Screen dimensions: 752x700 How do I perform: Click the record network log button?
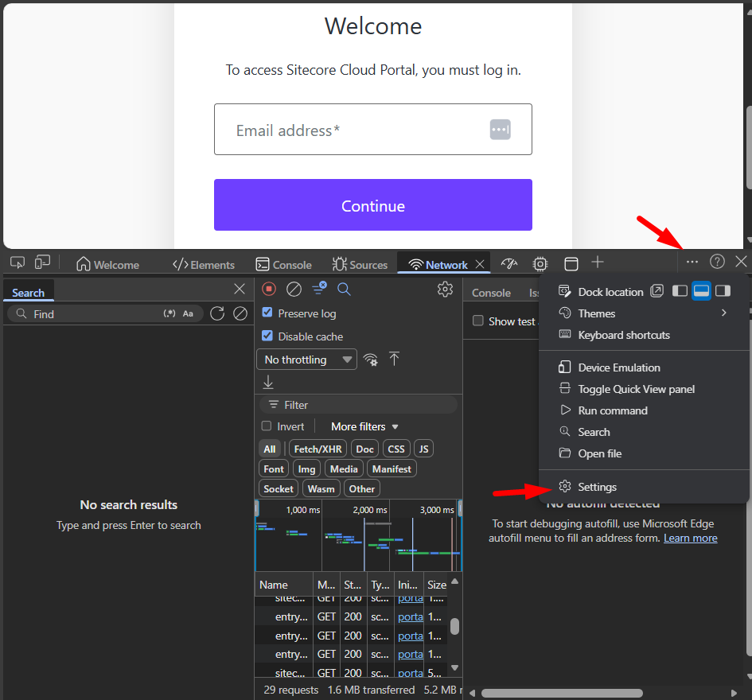(269, 290)
